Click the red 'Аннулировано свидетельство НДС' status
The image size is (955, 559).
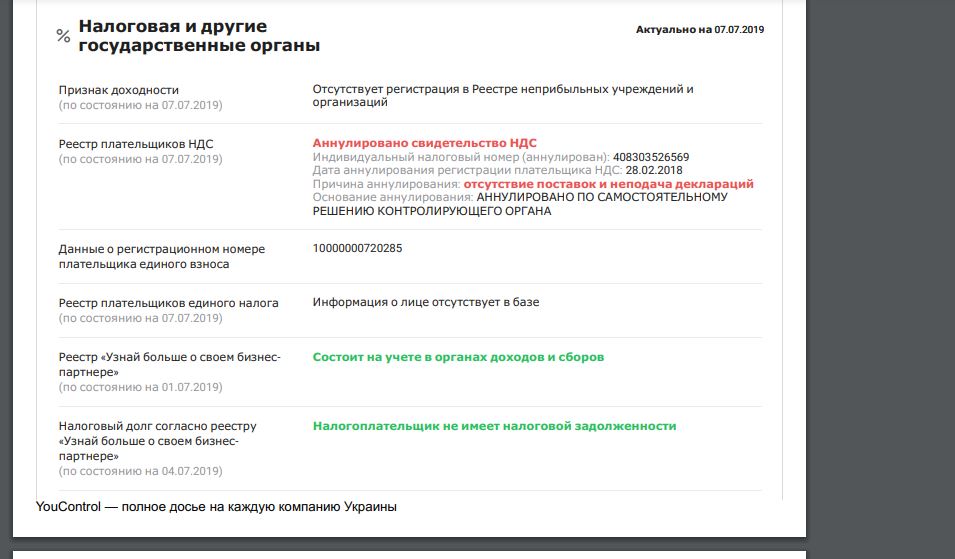coord(425,143)
